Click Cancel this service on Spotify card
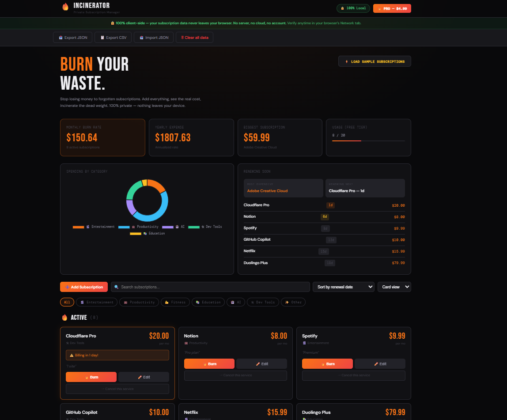This screenshot has height=420, width=507. (x=354, y=375)
